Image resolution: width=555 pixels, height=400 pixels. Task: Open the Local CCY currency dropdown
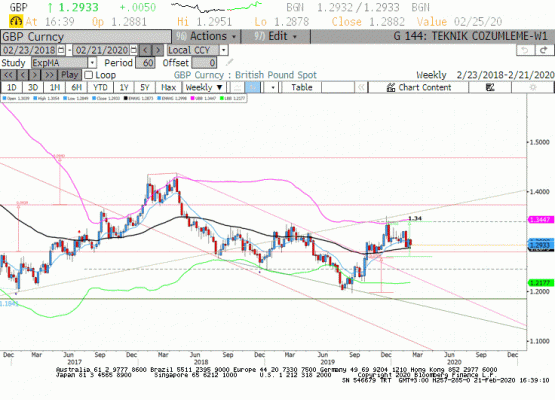coord(223,50)
